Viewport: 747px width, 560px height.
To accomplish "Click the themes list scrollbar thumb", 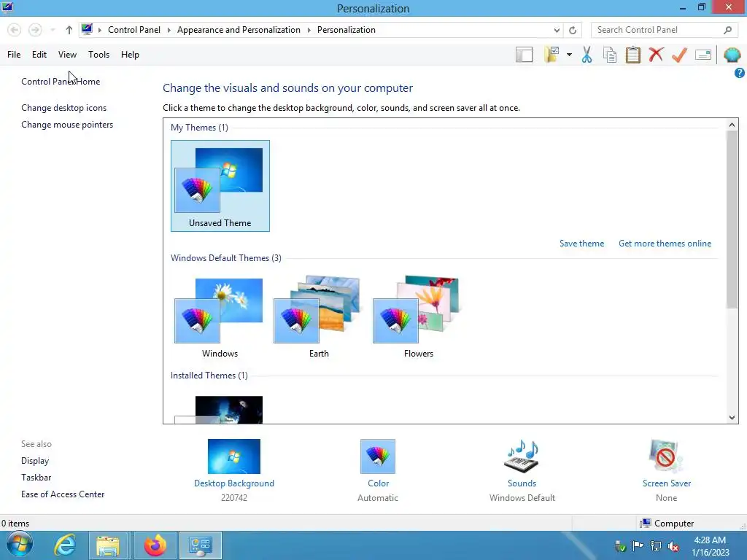I will [x=732, y=219].
